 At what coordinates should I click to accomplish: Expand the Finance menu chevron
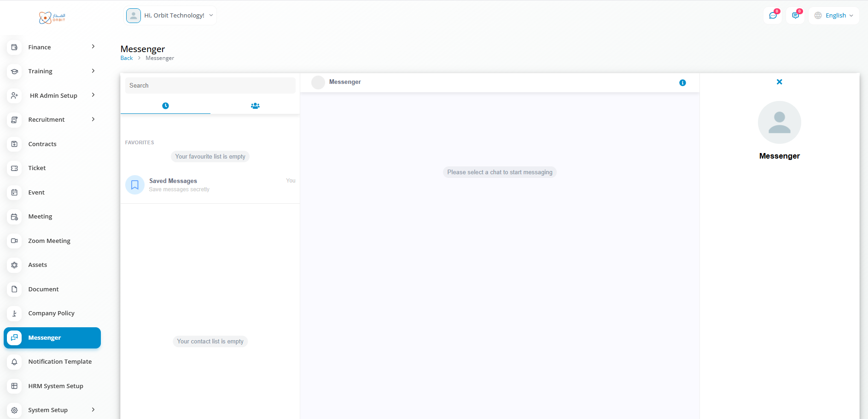(93, 47)
